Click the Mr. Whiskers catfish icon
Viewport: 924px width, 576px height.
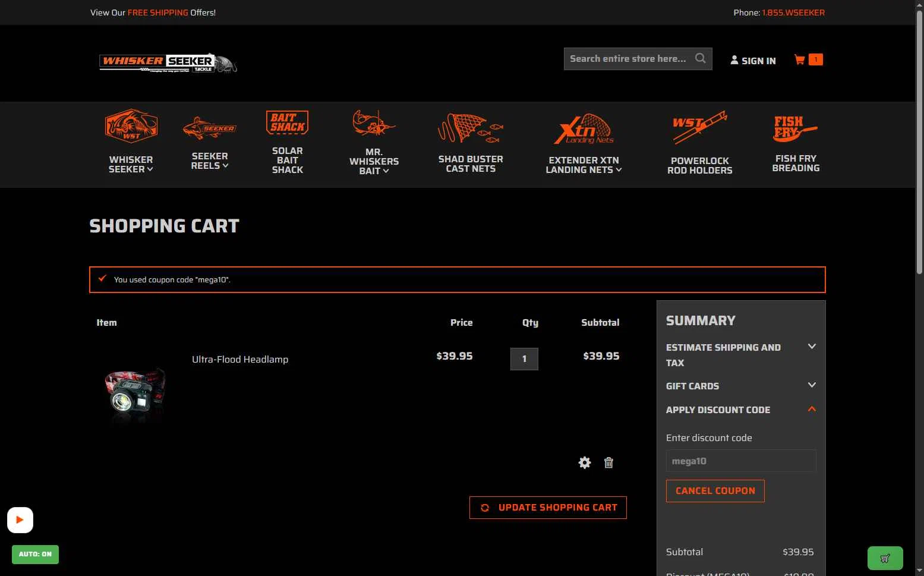point(374,123)
